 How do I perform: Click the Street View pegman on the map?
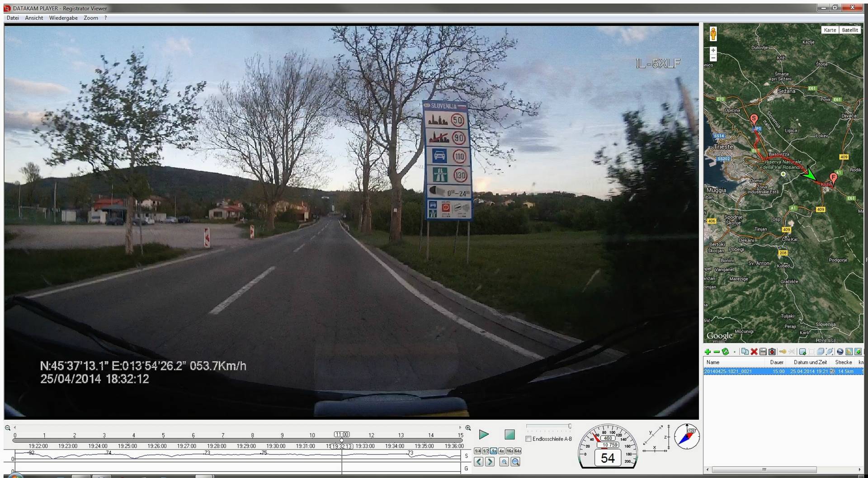click(712, 33)
